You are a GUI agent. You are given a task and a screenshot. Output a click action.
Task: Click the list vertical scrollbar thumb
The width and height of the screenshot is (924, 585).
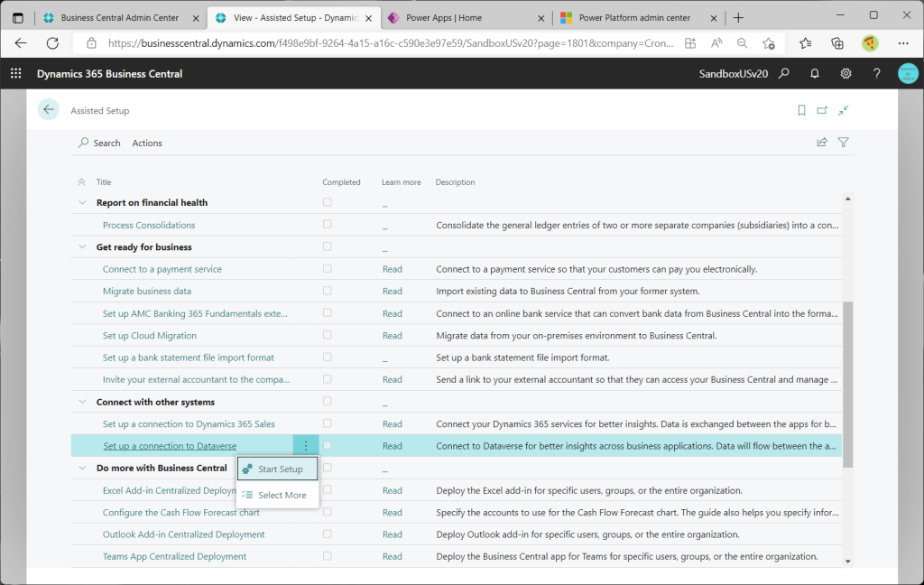point(847,385)
